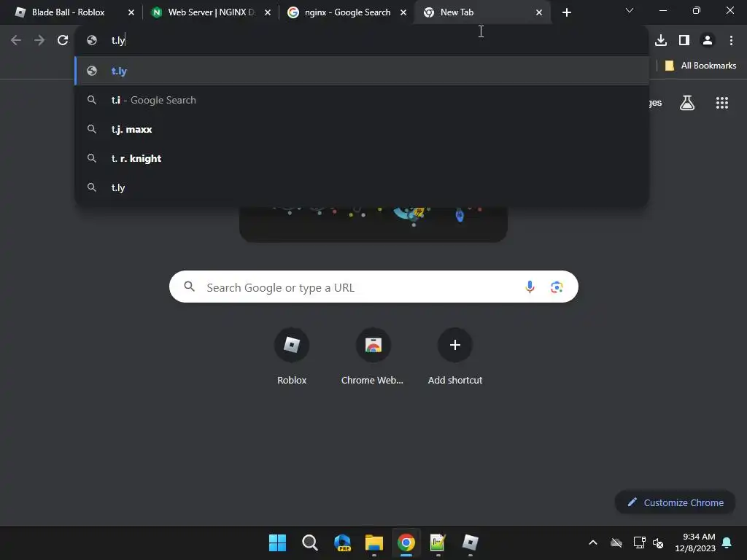Pick the 't.j. maxx' suggestion

tap(362, 129)
